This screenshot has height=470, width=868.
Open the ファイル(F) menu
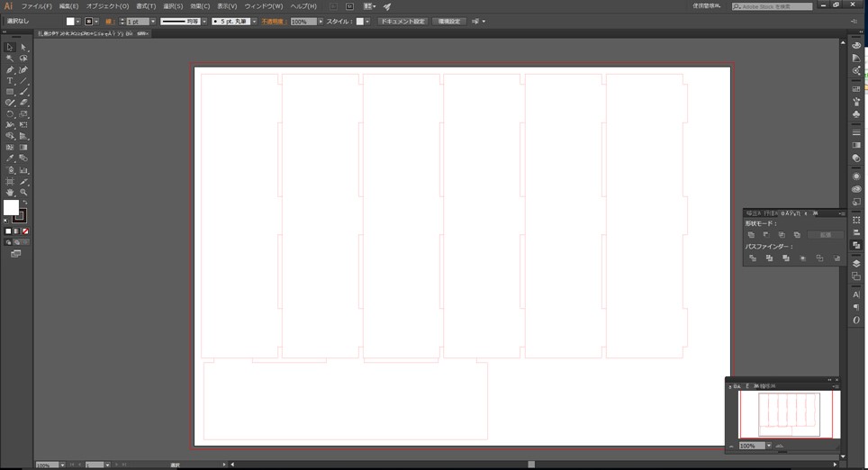tap(37, 6)
